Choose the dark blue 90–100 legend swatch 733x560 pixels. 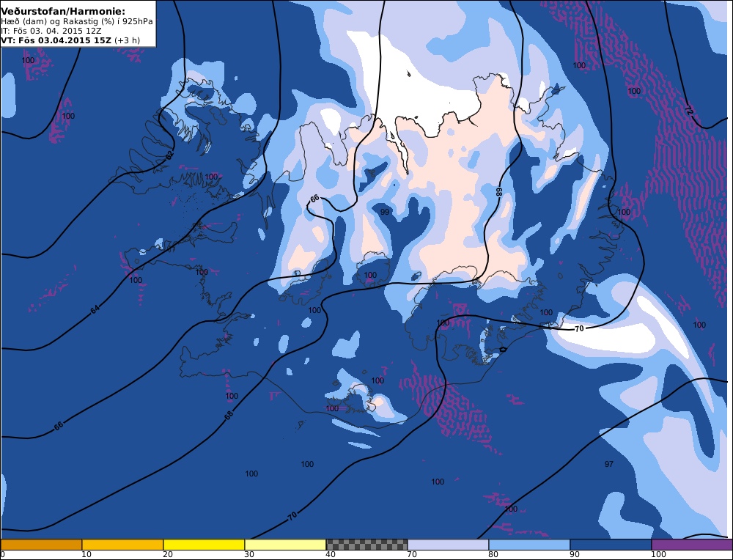click(x=611, y=544)
